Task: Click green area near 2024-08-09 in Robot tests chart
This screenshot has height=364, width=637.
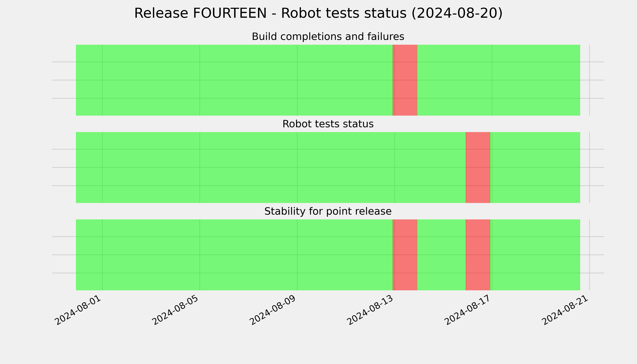Action: point(297,167)
